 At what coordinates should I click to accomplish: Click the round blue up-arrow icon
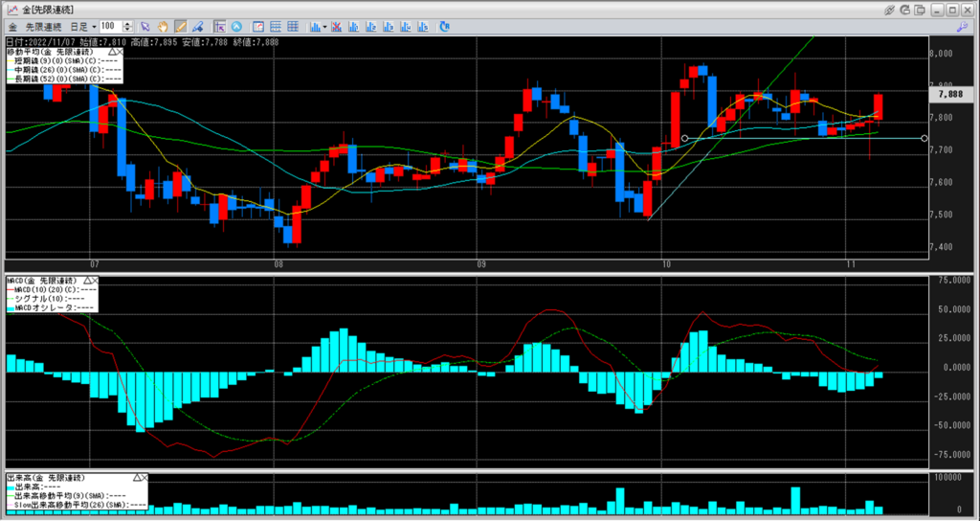coord(237,26)
